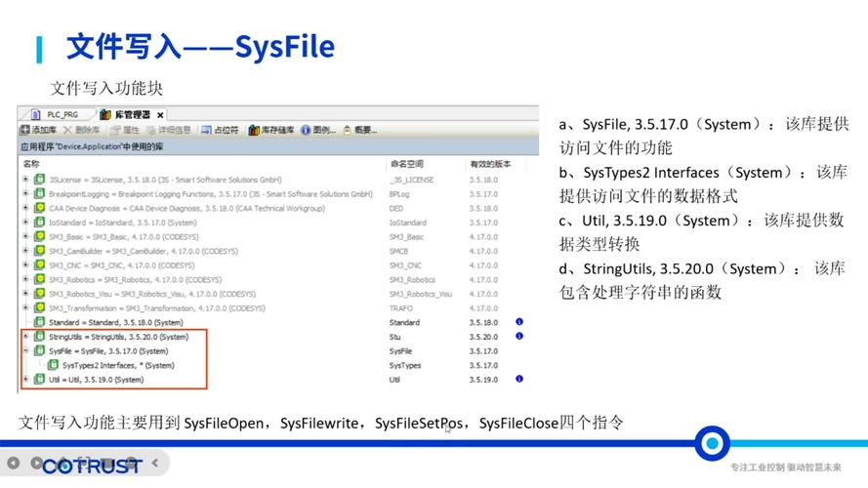Click the 占位符 (Placeholders) toolbar button
This screenshot has width=868, height=488.
tap(220, 130)
